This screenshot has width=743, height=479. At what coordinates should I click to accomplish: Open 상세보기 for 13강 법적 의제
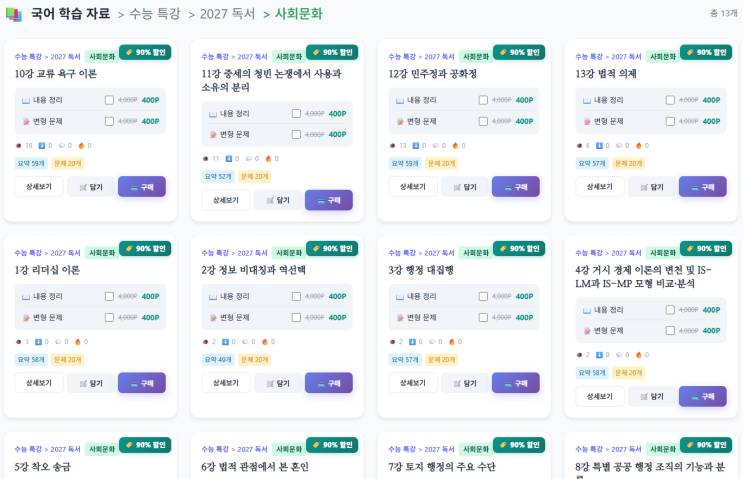tap(600, 187)
